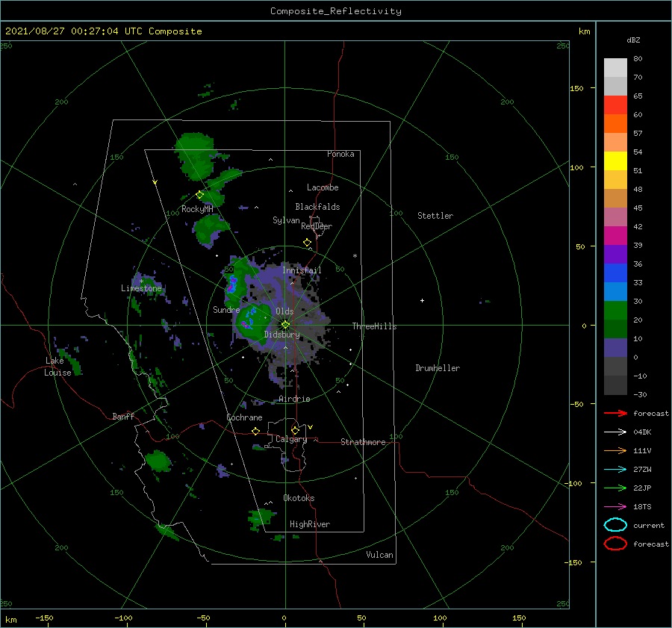Click the Vulcan label
The height and width of the screenshot is (628, 672).
click(380, 555)
